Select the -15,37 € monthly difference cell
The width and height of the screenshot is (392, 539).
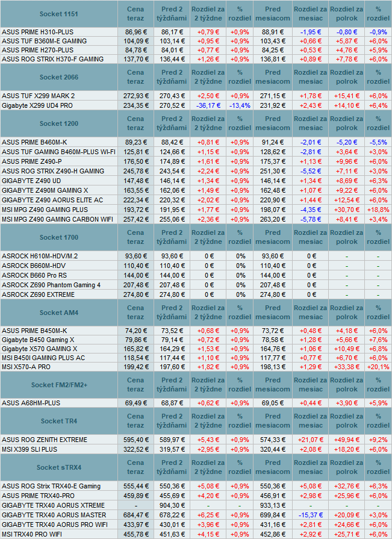click(311, 515)
